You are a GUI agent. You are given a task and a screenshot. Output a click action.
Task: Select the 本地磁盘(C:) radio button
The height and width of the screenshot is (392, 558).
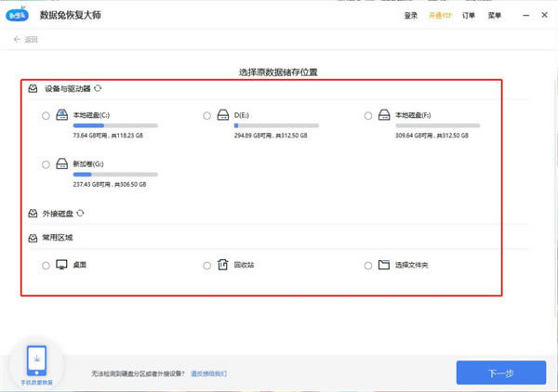pyautogui.click(x=46, y=115)
